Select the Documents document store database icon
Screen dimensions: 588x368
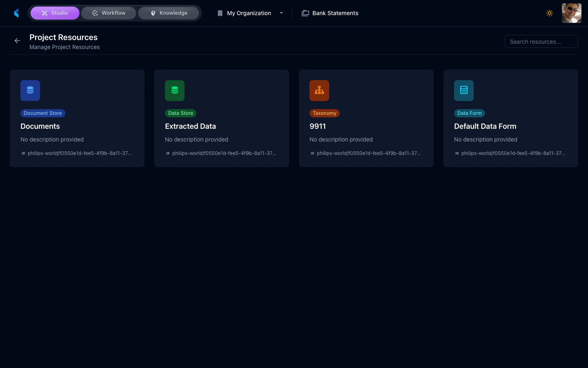(x=30, y=90)
